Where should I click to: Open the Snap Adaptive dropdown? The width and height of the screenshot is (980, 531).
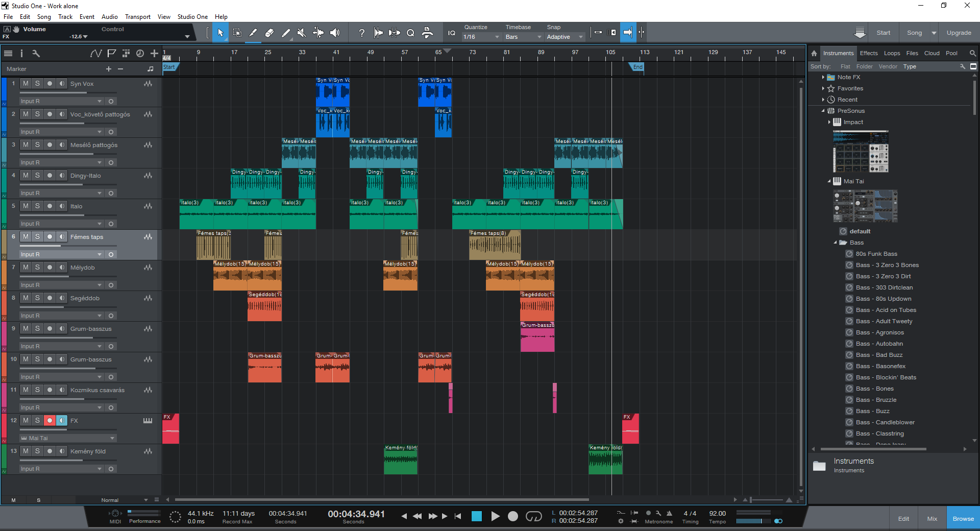pyautogui.click(x=565, y=37)
